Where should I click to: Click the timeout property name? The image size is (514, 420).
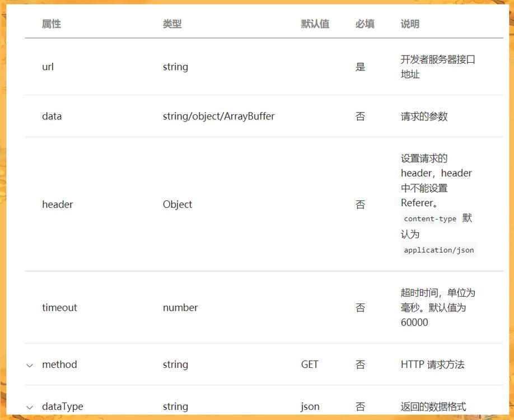59,307
